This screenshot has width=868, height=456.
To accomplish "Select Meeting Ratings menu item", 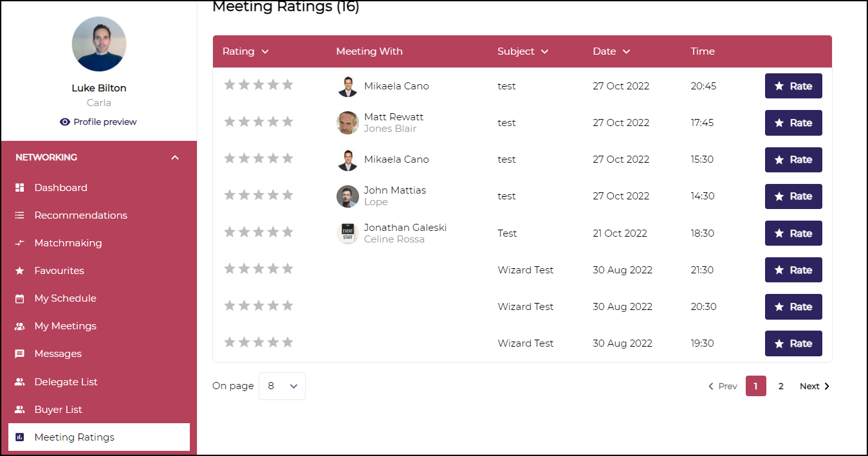I will tap(74, 437).
